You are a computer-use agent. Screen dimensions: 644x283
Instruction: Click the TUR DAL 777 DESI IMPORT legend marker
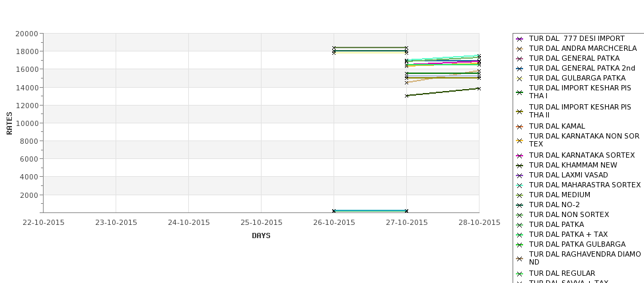[x=520, y=39]
